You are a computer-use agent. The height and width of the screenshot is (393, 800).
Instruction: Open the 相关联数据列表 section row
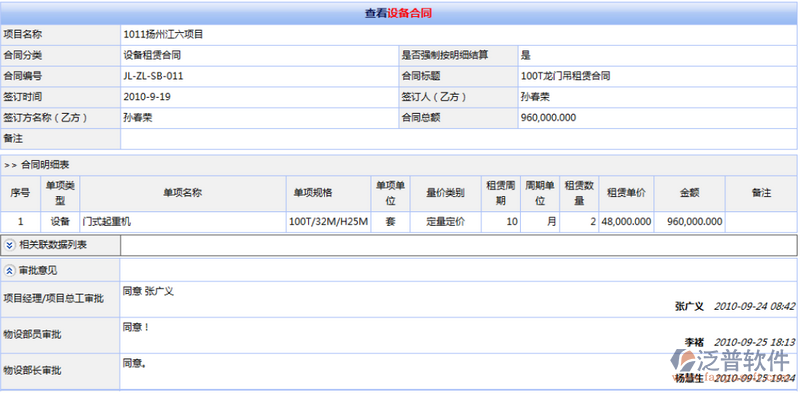click(399, 245)
